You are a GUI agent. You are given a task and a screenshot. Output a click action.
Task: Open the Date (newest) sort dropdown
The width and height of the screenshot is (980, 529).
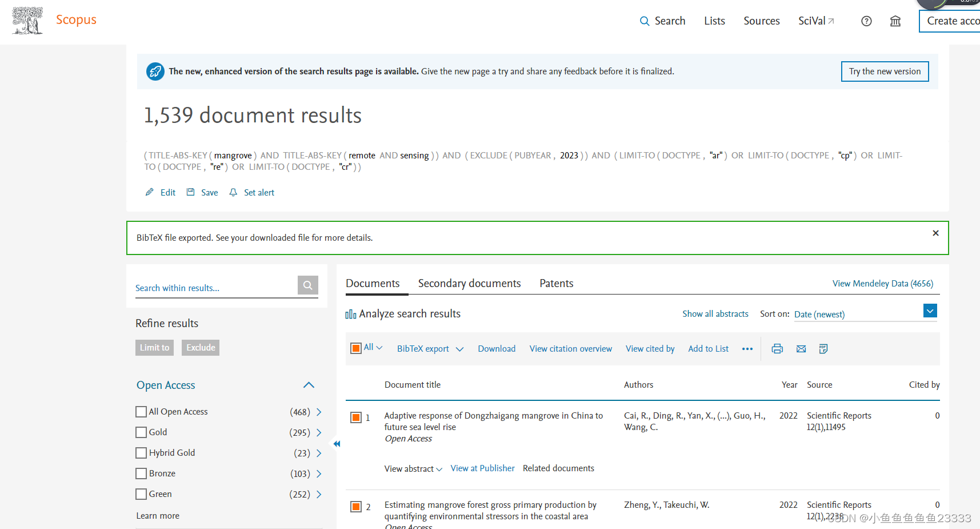point(930,311)
